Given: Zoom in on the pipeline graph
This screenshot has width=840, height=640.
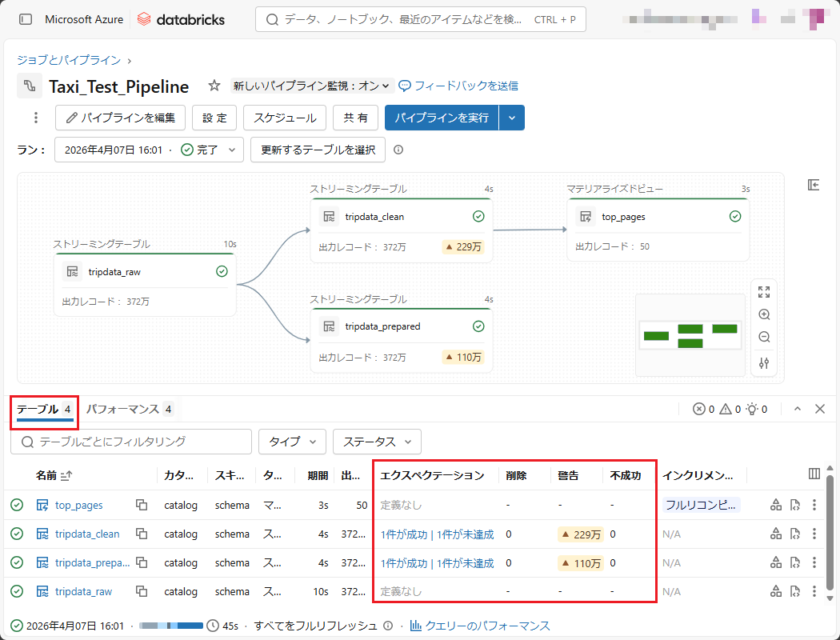Looking at the screenshot, I should click(x=764, y=314).
